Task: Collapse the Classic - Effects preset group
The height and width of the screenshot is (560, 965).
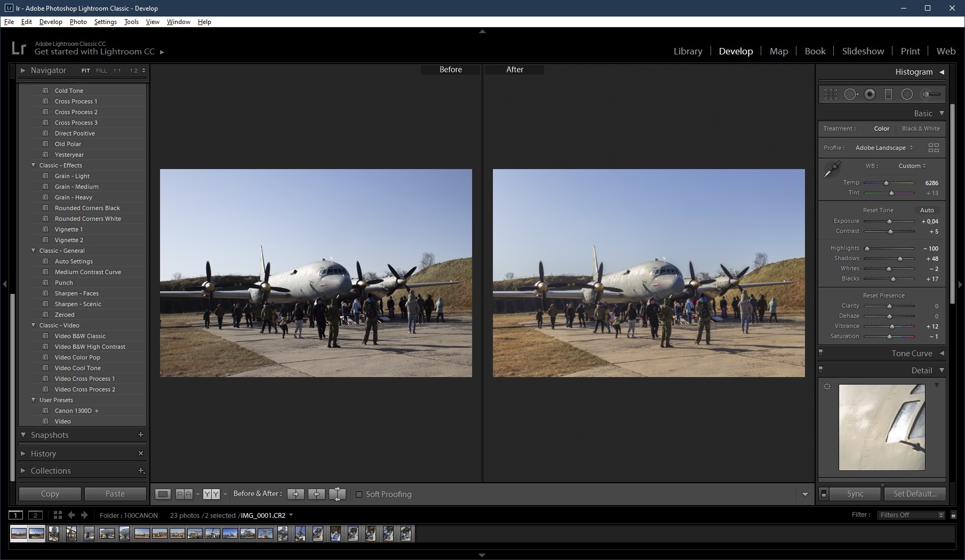Action: 34,165
